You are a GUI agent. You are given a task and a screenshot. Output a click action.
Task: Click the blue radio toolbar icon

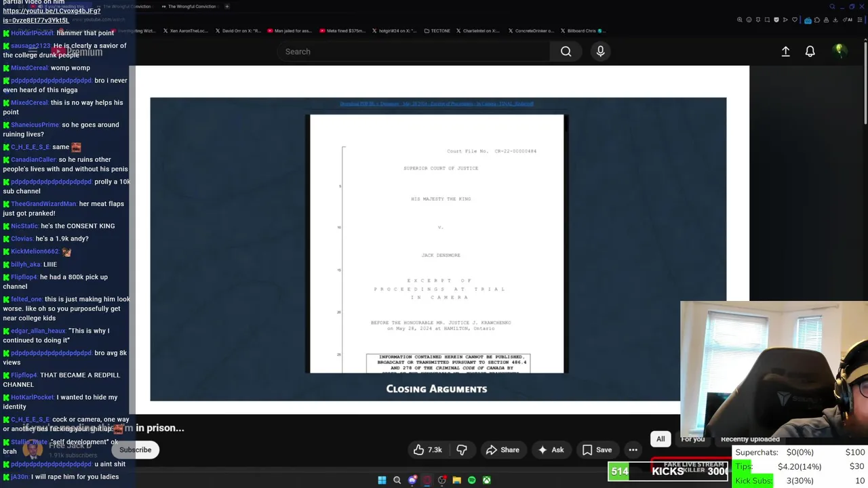(808, 20)
